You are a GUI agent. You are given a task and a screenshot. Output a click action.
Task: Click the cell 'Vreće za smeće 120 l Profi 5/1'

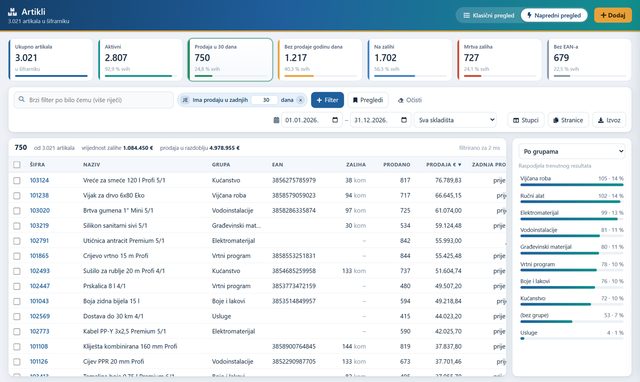click(124, 180)
